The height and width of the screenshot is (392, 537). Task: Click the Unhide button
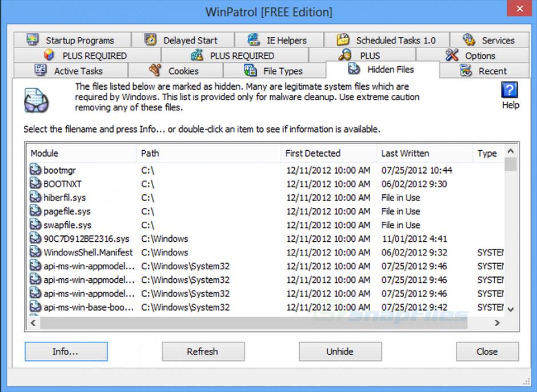[340, 351]
